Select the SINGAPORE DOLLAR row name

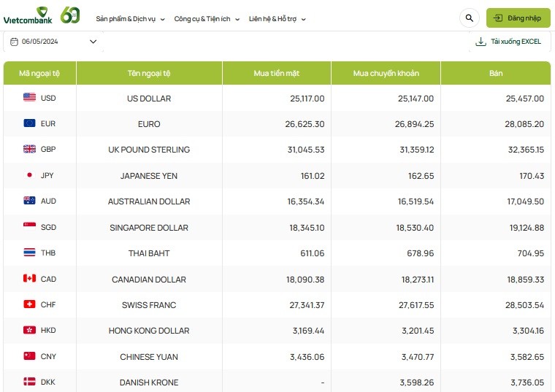point(149,228)
